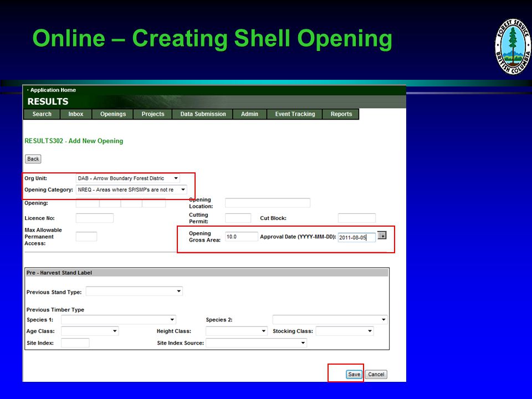Screen dimensions: 532x399
Task: Open the Reports tab
Action: (341, 114)
